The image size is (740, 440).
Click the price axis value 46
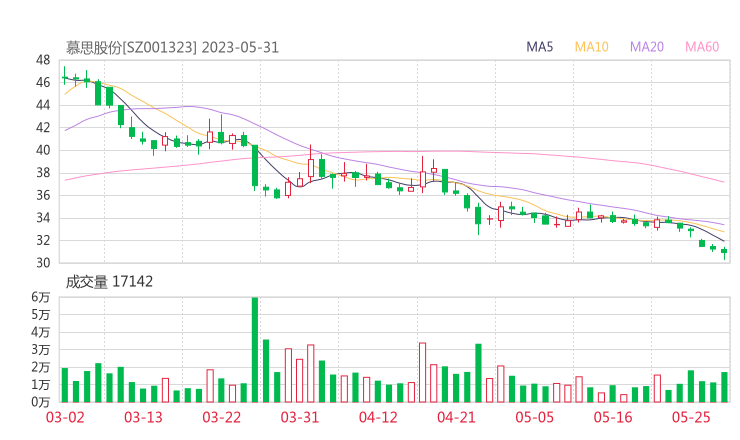[x=43, y=83]
